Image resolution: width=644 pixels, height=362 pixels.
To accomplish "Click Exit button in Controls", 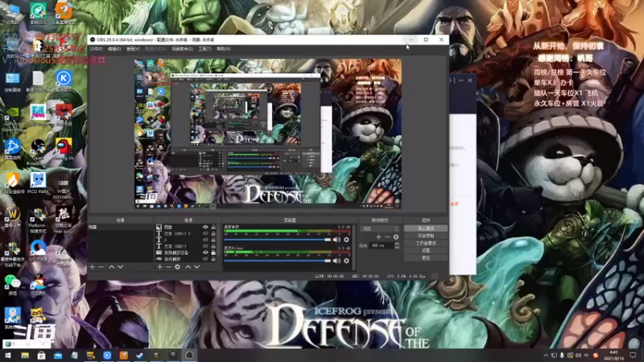I will (426, 257).
